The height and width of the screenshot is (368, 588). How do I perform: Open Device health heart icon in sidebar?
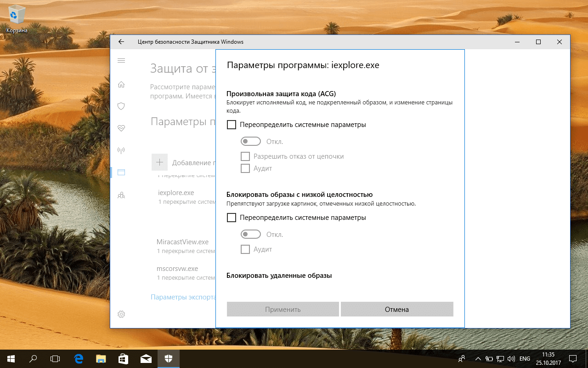click(121, 128)
